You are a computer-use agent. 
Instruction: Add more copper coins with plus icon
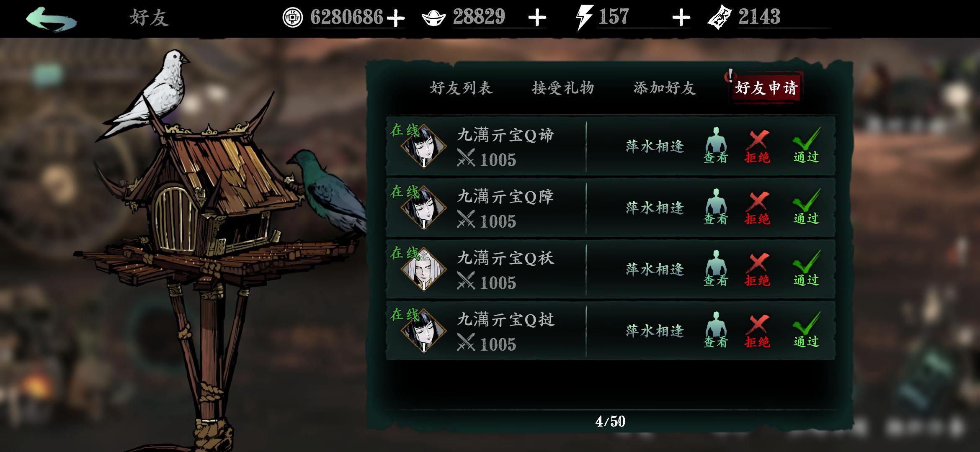[x=395, y=18]
